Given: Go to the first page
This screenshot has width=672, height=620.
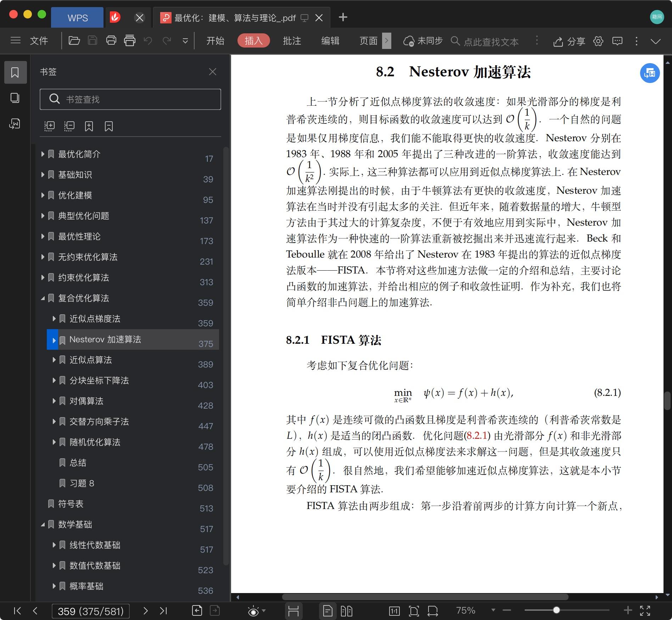Looking at the screenshot, I should (x=17, y=610).
